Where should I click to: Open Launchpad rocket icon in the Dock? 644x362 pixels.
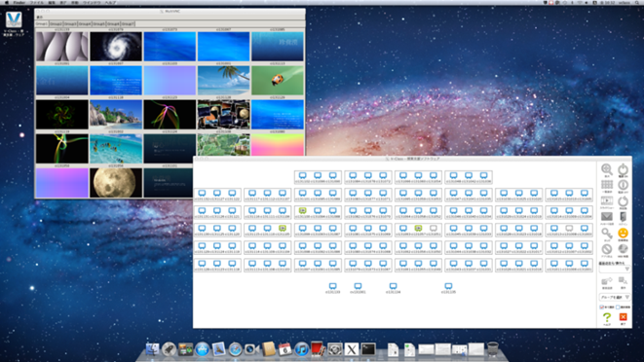[x=169, y=349]
